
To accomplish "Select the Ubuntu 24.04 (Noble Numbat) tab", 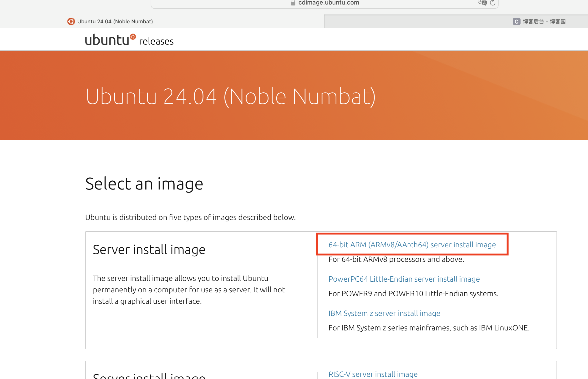I will 115,21.
